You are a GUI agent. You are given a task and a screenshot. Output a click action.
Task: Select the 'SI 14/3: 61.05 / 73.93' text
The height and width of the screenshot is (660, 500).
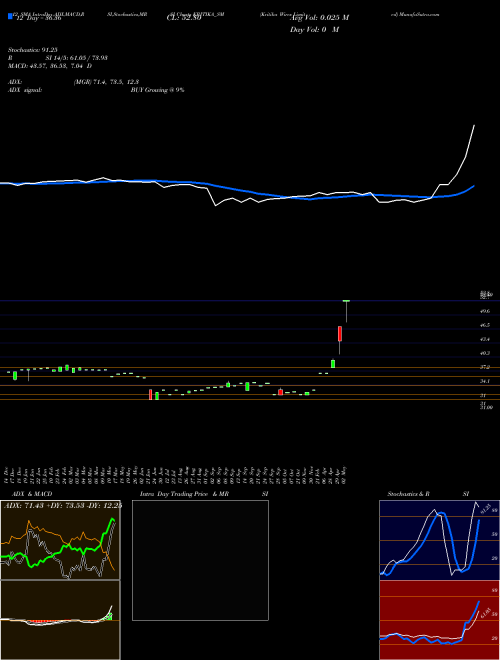tap(77, 58)
